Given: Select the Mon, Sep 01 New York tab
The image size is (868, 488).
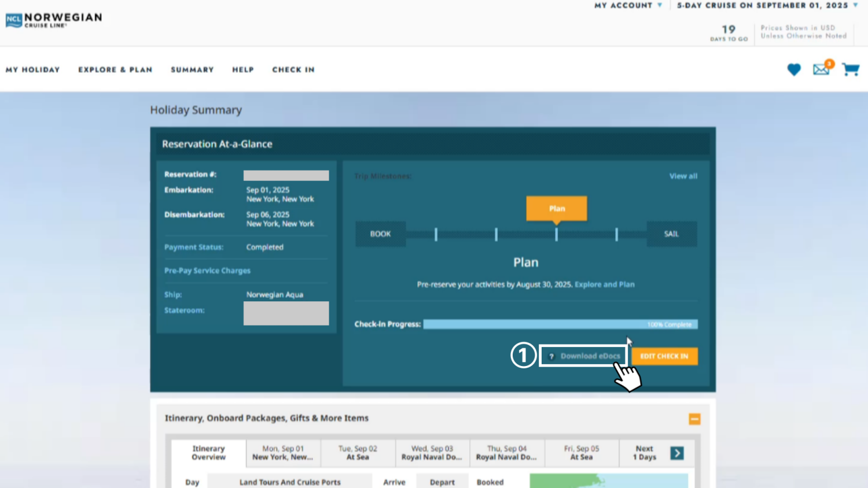Looking at the screenshot, I should (283, 453).
